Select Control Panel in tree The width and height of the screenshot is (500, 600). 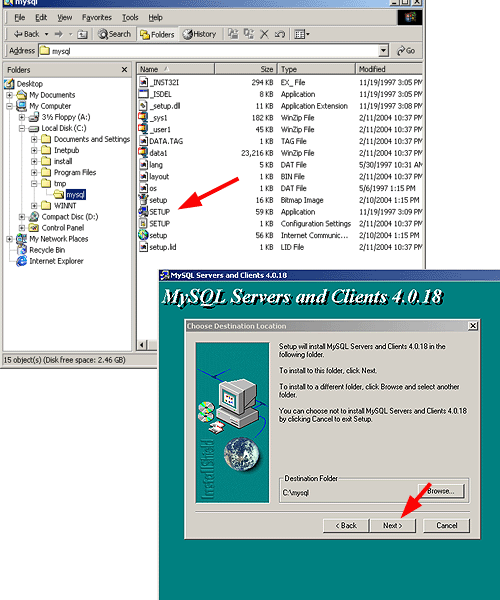coord(63,228)
